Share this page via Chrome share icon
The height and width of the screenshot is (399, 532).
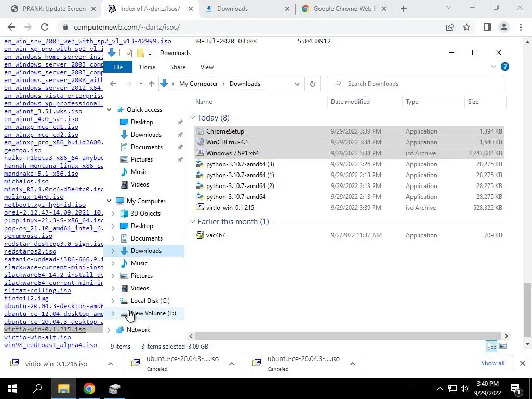pyautogui.click(x=450, y=27)
